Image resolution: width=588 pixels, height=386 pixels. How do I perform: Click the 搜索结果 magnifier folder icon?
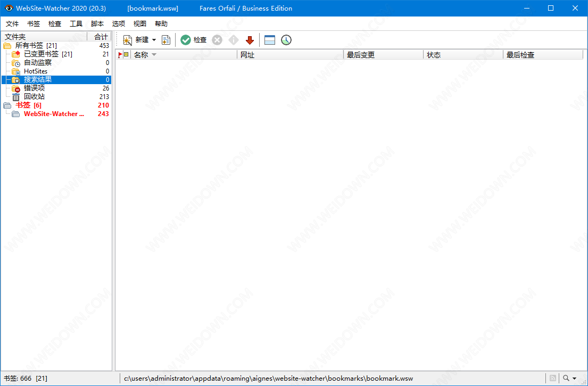pos(16,80)
